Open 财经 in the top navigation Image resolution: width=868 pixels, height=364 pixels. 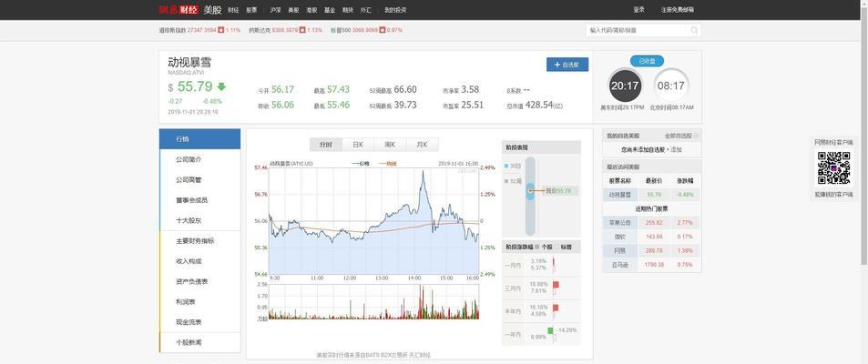(x=233, y=9)
